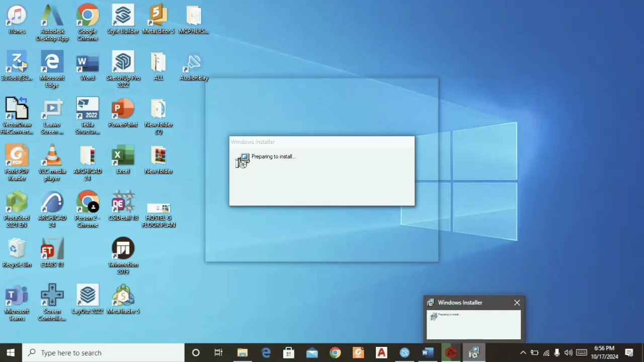Select Leawo Screen recorder desktop icon
Image resolution: width=644 pixels, height=362 pixels.
(52, 117)
